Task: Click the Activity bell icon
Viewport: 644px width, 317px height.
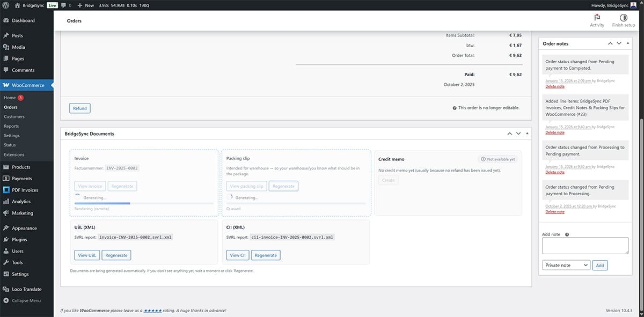Action: coord(597,18)
